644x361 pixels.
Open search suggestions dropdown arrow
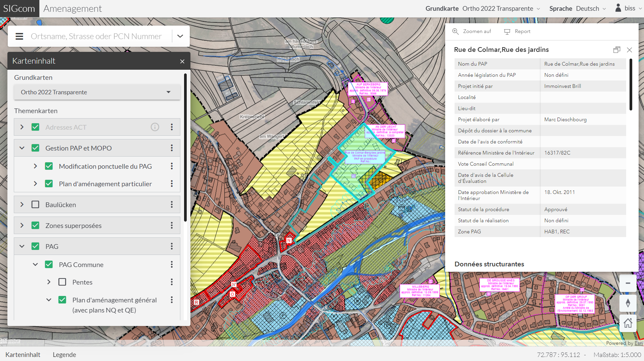pos(180,36)
